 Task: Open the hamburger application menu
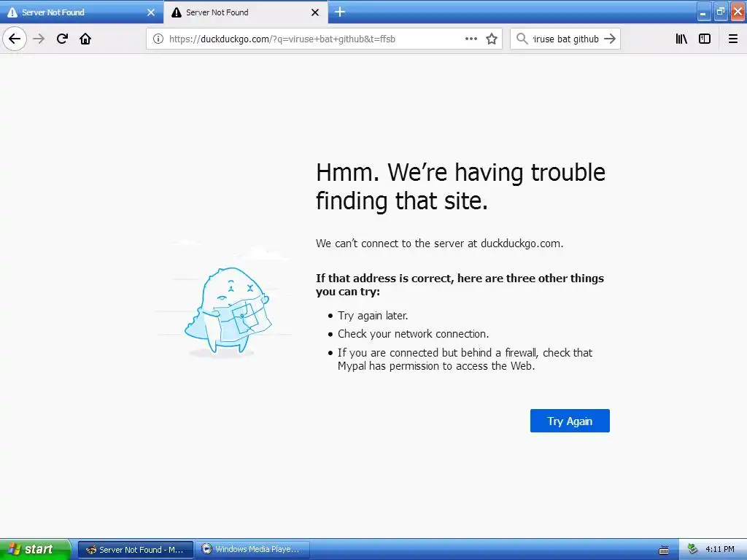(732, 39)
